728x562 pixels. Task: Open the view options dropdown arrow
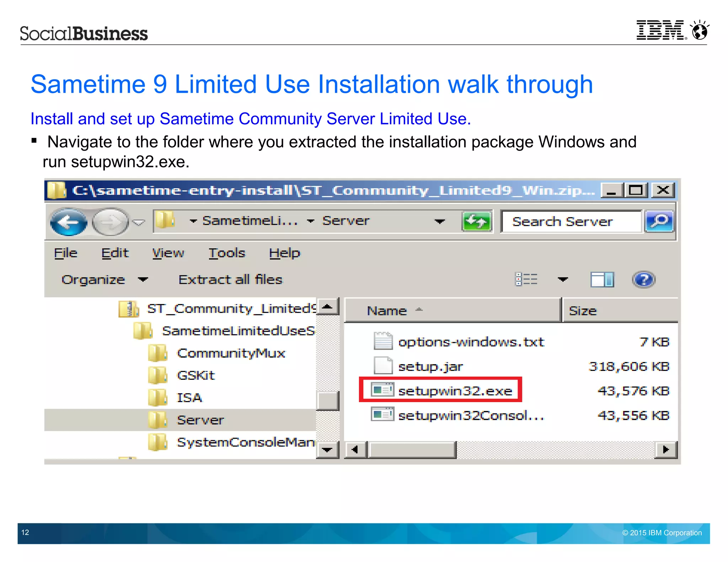[x=562, y=279]
